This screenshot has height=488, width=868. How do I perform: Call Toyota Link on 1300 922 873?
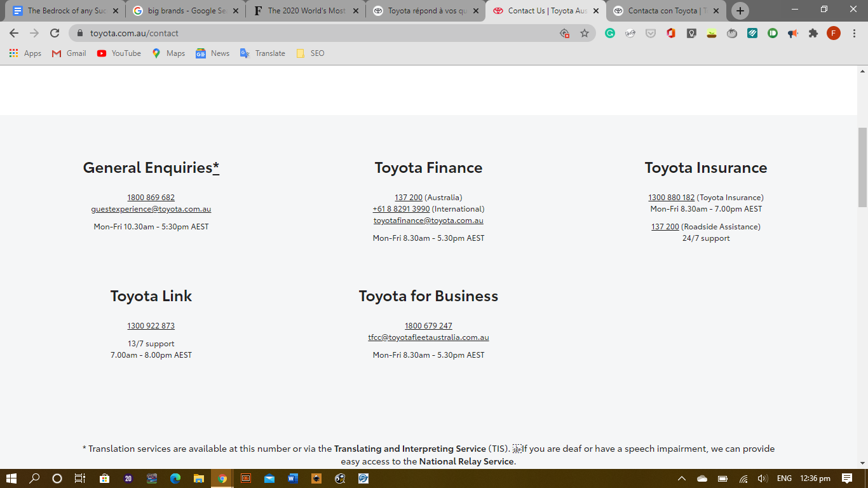click(151, 326)
